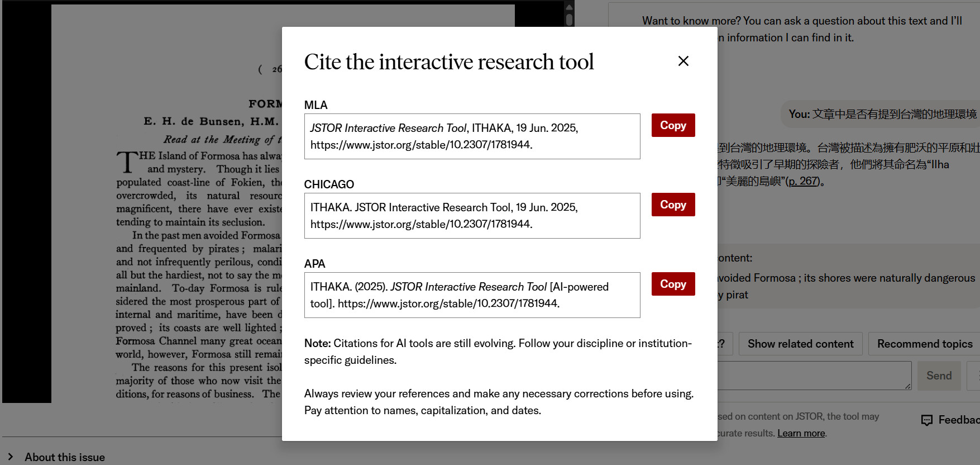Screen dimensions: 980x465
Task: Click the resize handle of question box
Action: point(907,386)
